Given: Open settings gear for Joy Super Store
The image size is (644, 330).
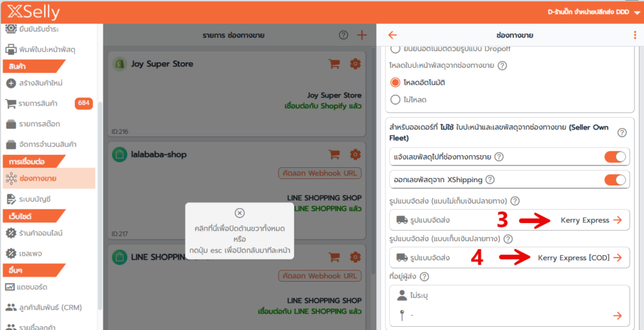Looking at the screenshot, I should pos(355,63).
